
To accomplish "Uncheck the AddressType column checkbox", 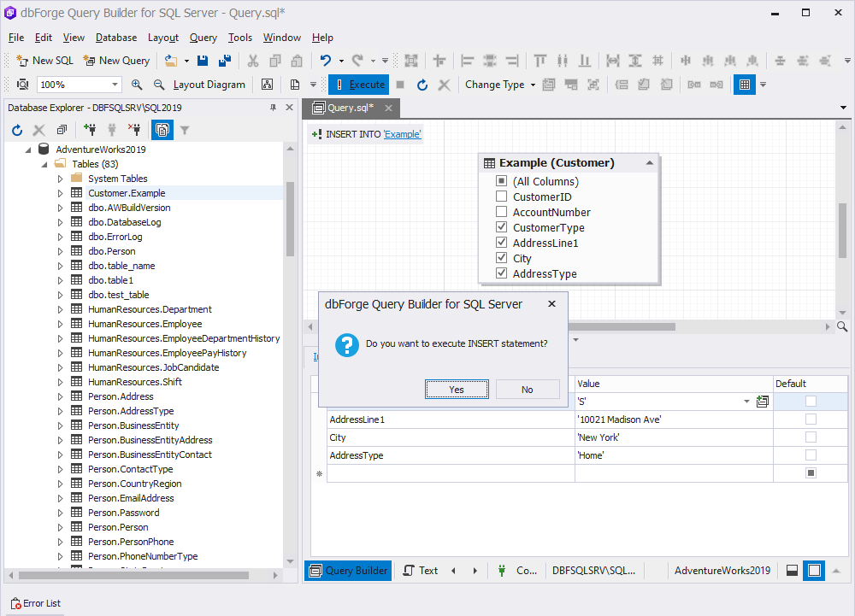I will pyautogui.click(x=501, y=273).
